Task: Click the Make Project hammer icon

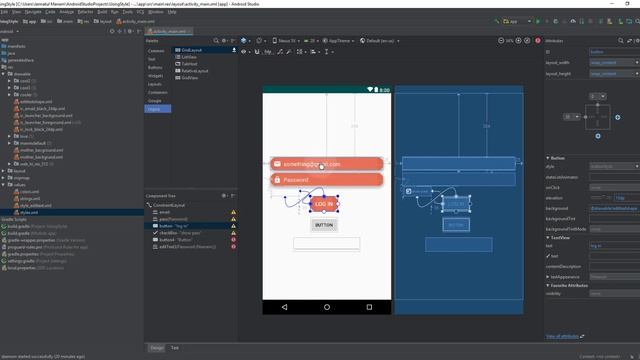Action: click(x=496, y=21)
